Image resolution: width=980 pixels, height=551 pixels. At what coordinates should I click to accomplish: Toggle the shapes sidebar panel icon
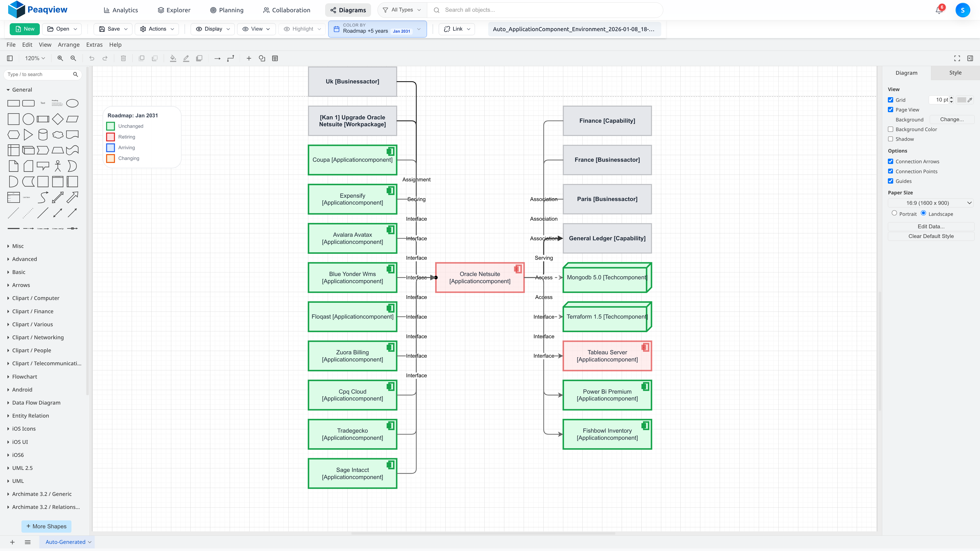[10, 58]
